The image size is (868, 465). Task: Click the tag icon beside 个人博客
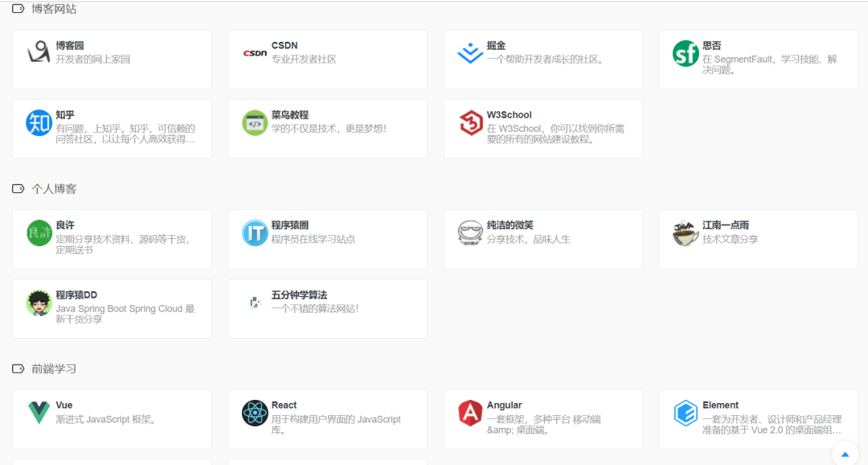pos(18,188)
